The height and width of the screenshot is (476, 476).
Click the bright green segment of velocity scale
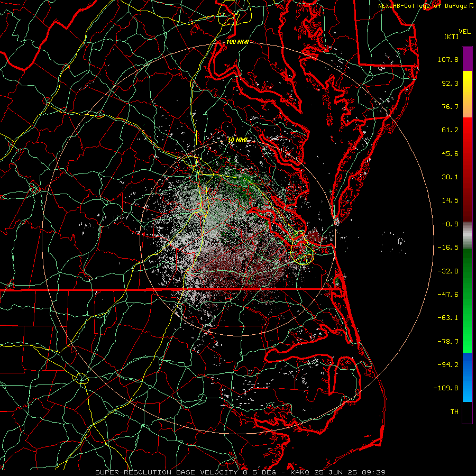467,300
